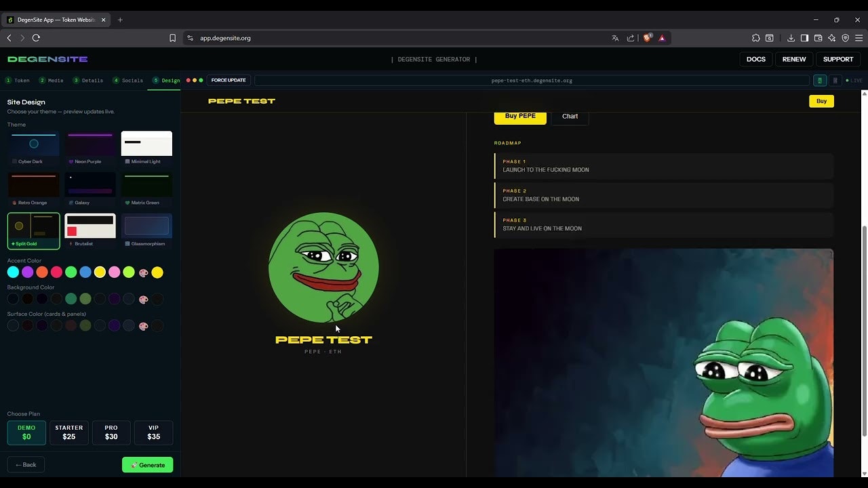The width and height of the screenshot is (868, 488).
Task: Choose the Minimal Light theme
Action: point(146,148)
